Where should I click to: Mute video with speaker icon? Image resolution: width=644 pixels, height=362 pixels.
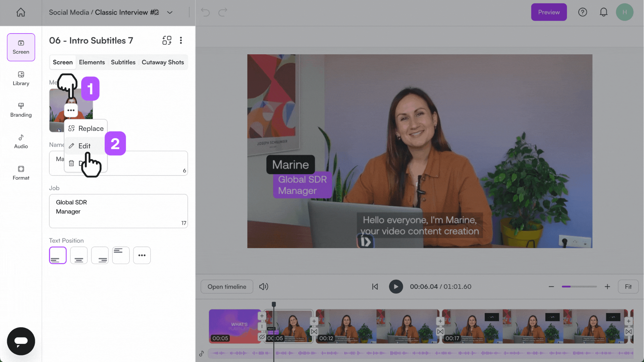click(x=264, y=287)
